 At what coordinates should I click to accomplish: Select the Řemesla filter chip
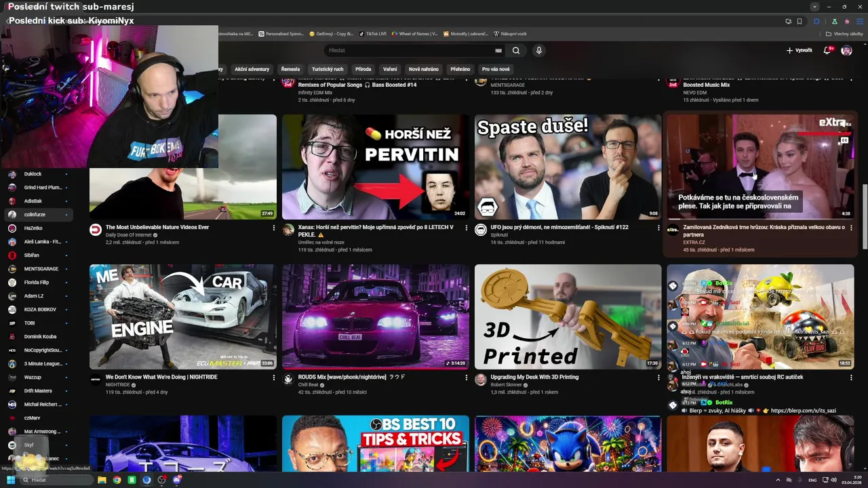tap(290, 69)
